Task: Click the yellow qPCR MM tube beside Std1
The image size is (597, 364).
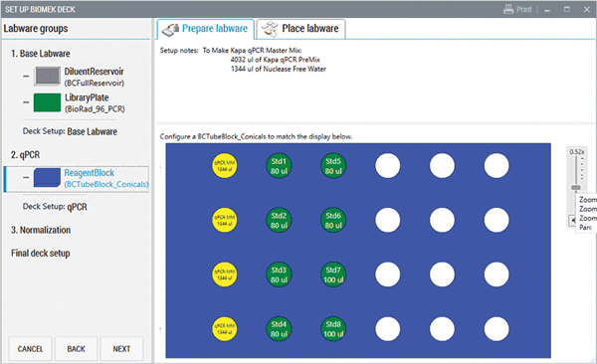Action: point(224,166)
